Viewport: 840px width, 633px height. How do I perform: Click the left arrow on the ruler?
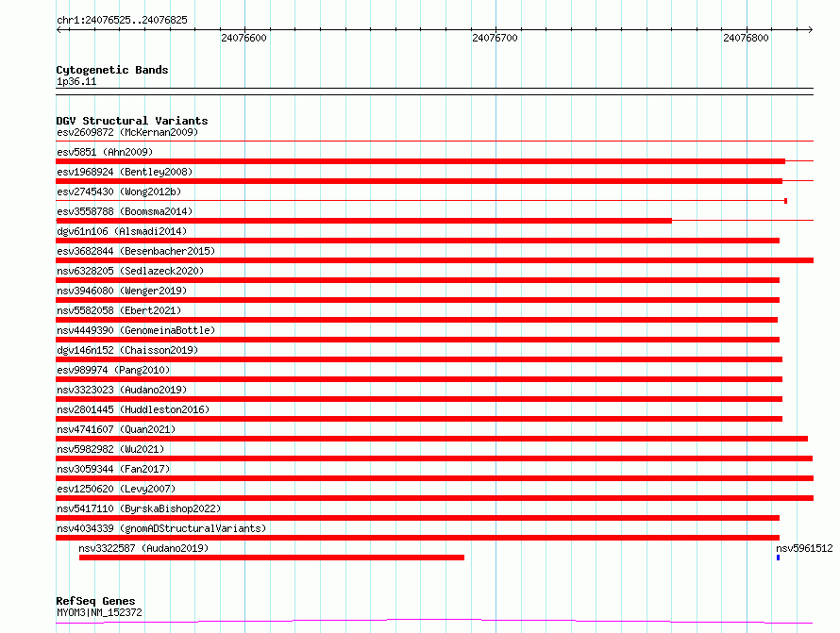click(x=59, y=29)
